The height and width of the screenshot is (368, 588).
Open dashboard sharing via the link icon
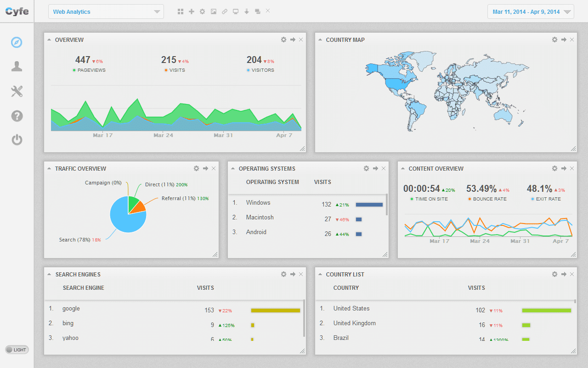click(224, 11)
